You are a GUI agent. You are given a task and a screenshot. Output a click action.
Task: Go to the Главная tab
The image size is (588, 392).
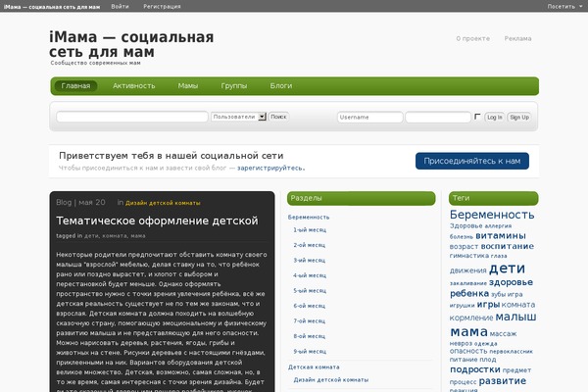point(75,86)
